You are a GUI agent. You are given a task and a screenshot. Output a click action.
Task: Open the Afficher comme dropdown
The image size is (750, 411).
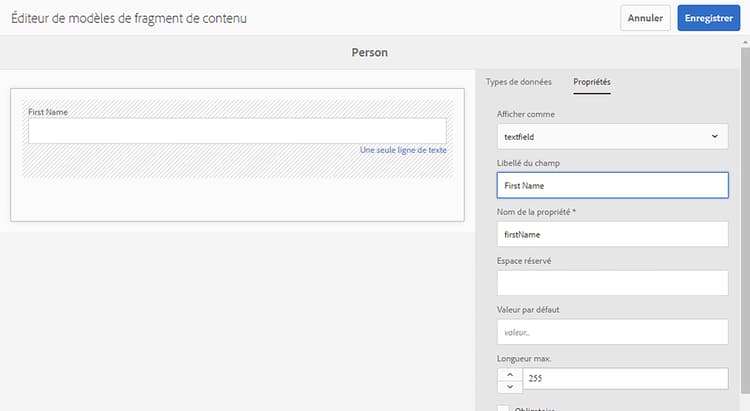tap(612, 135)
